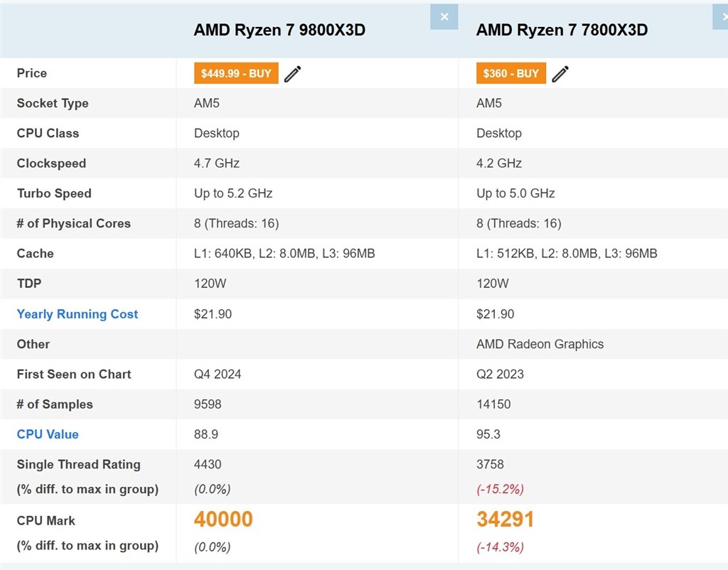Click the Single Thread Rating row label

coord(78,465)
